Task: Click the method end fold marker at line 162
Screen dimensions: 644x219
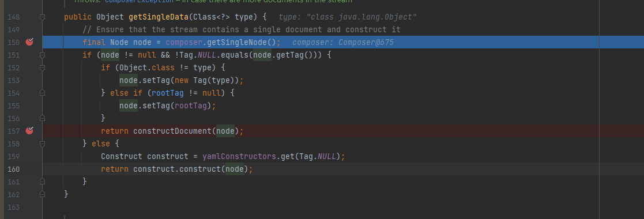Action: pyautogui.click(x=42, y=194)
